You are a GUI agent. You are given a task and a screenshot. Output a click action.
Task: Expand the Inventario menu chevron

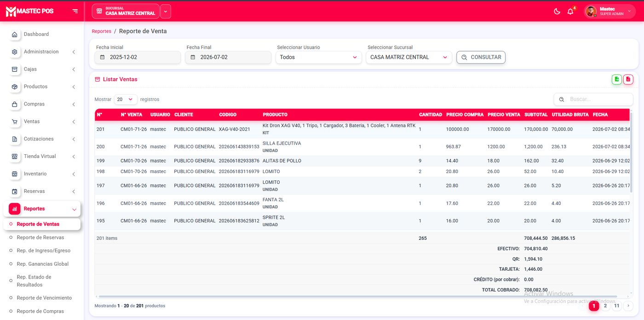point(74,174)
